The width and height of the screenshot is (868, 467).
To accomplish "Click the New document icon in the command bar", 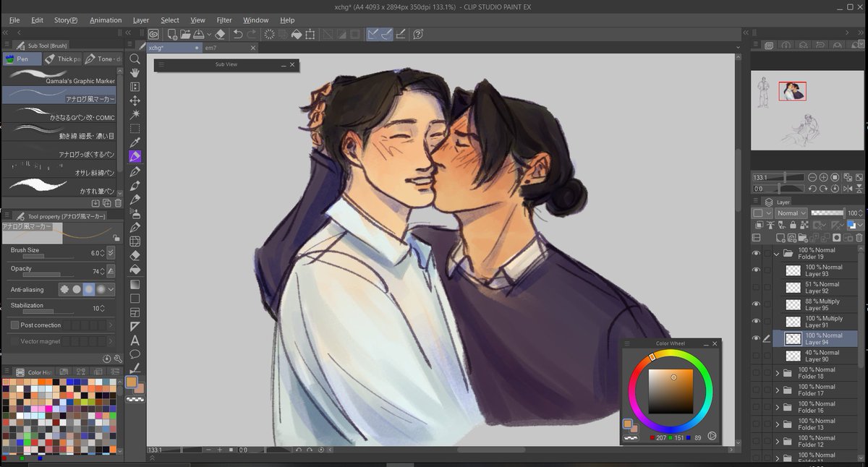I will coord(172,34).
